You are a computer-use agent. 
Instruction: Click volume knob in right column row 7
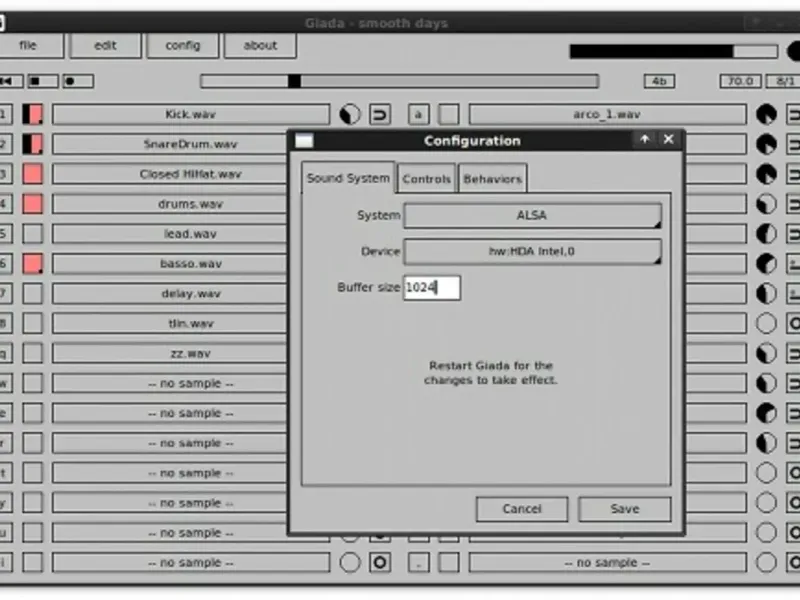pos(766,294)
